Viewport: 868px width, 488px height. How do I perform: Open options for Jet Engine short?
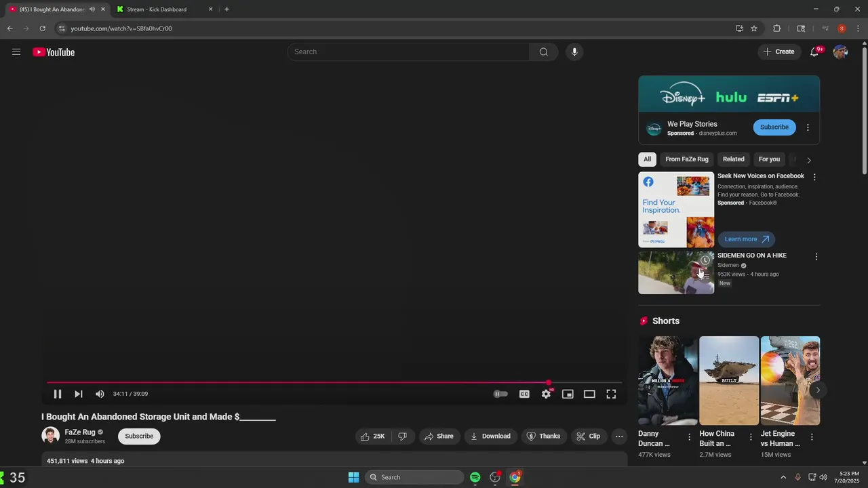click(x=811, y=437)
